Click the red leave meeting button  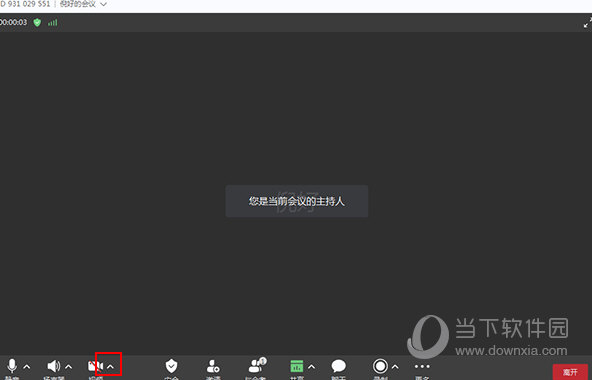click(x=570, y=372)
